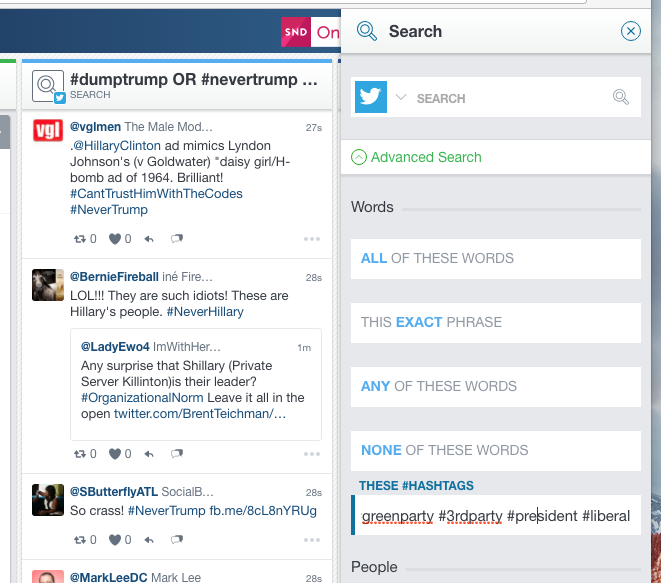
Task: Open fb.me/8cL8nYRUg link
Action: coord(263,511)
